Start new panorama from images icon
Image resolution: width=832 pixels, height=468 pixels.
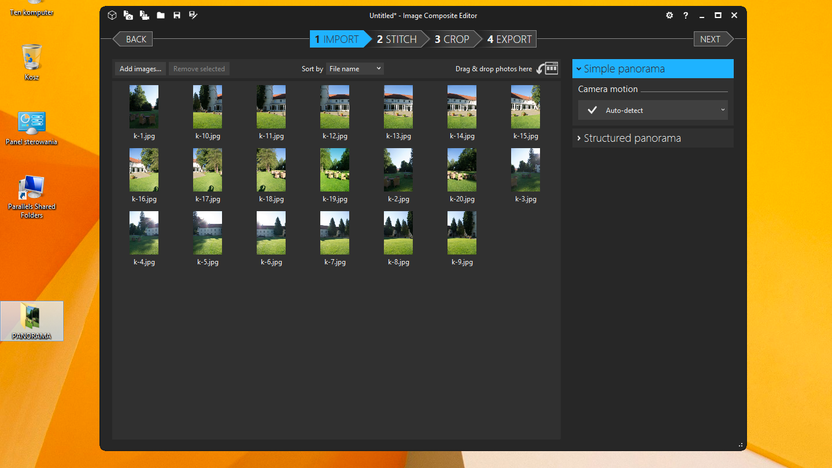[x=128, y=15]
